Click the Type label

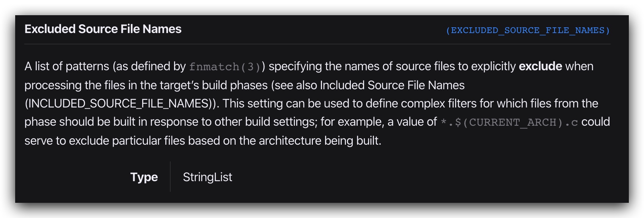point(144,177)
